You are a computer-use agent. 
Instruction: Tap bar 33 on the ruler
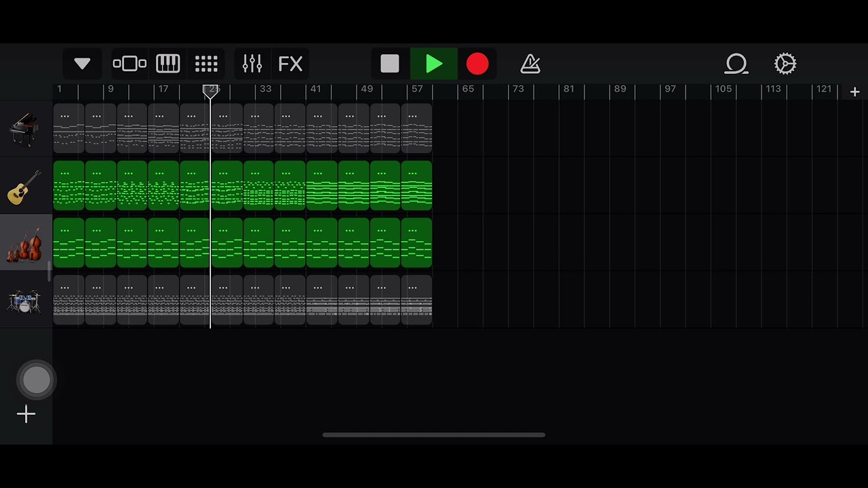tap(265, 89)
